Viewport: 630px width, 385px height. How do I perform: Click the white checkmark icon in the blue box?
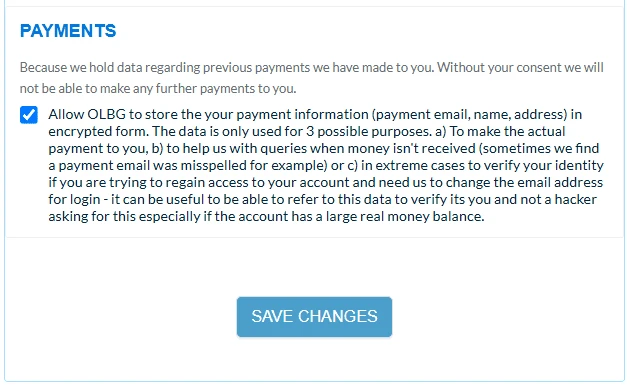pyautogui.click(x=29, y=115)
